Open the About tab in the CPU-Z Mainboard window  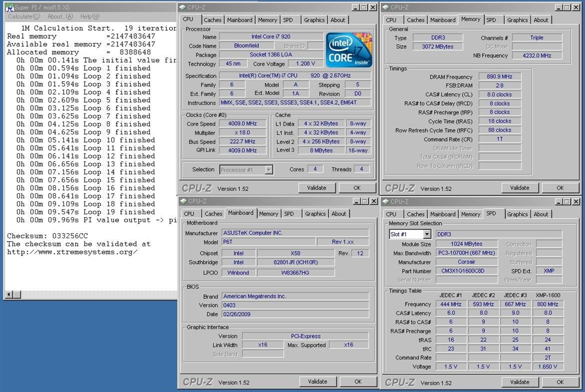339,214
